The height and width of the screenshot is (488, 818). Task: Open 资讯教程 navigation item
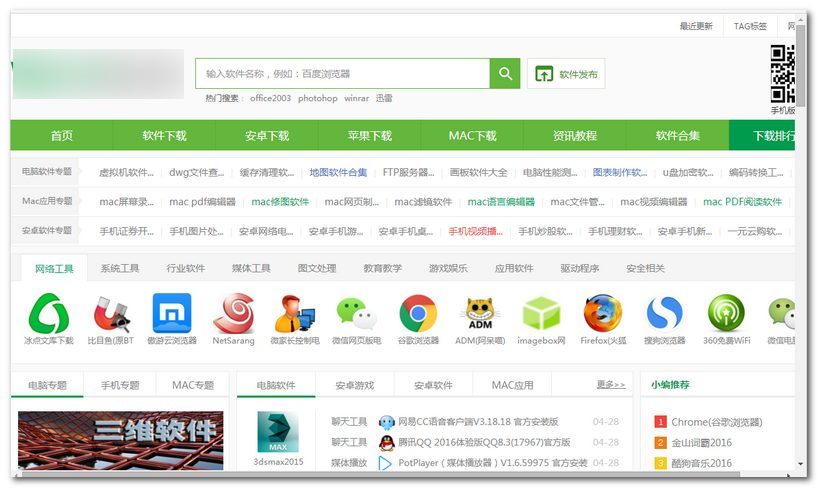[x=575, y=136]
